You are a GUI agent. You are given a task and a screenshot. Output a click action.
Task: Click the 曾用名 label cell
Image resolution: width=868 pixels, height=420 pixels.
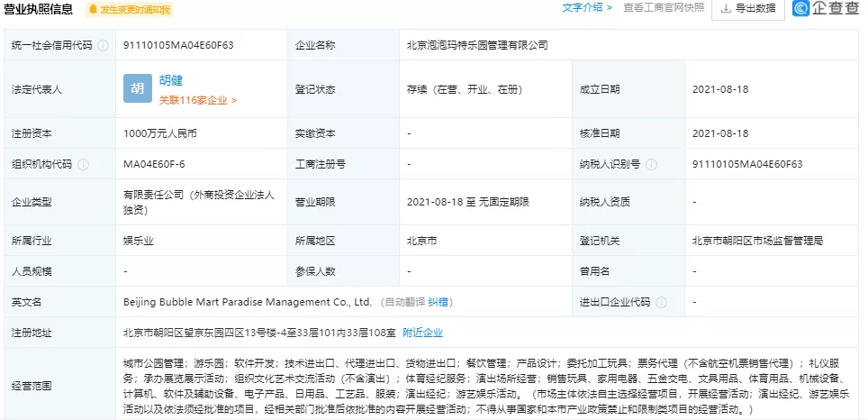coord(628,272)
